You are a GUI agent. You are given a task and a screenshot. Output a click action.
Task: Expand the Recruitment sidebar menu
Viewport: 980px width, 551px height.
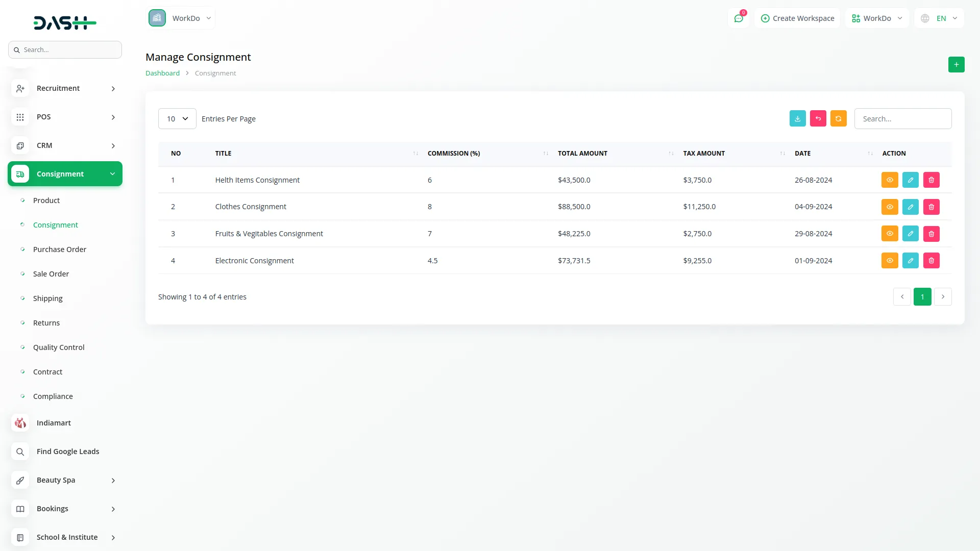click(x=65, y=88)
